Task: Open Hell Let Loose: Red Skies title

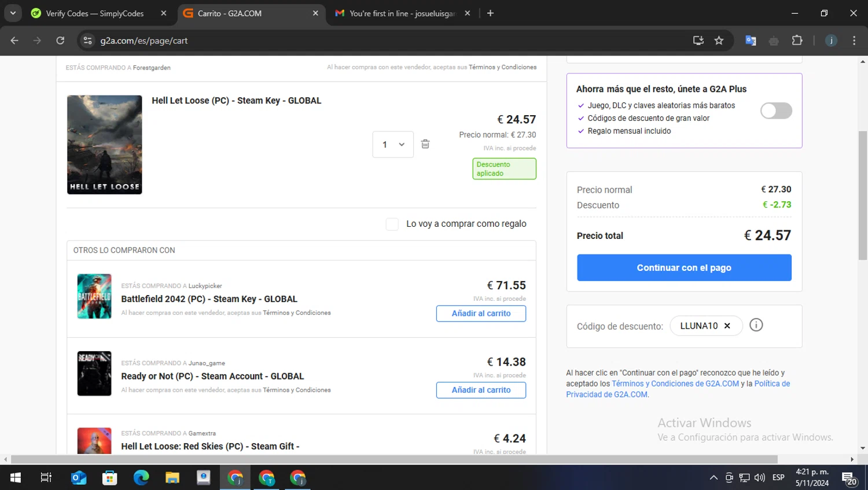Action: point(210,447)
